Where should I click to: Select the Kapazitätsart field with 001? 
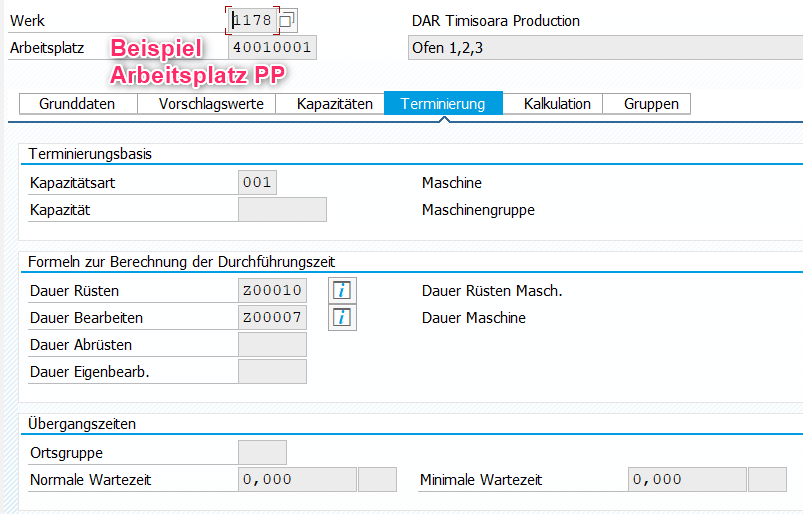coord(257,183)
